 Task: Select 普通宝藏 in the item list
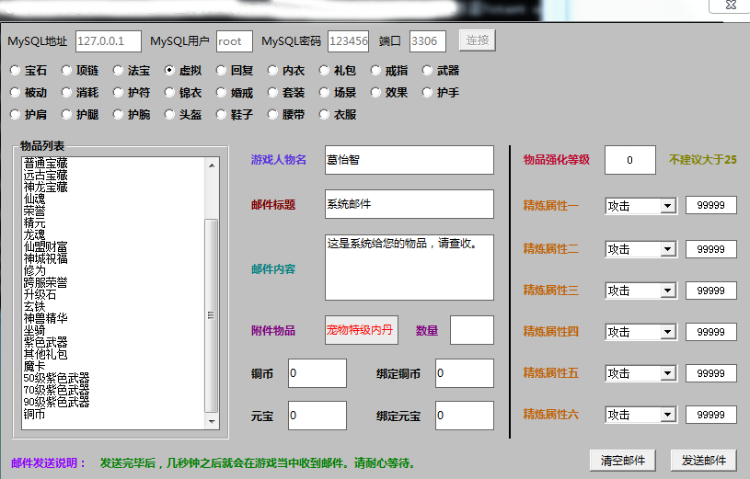click(x=46, y=163)
